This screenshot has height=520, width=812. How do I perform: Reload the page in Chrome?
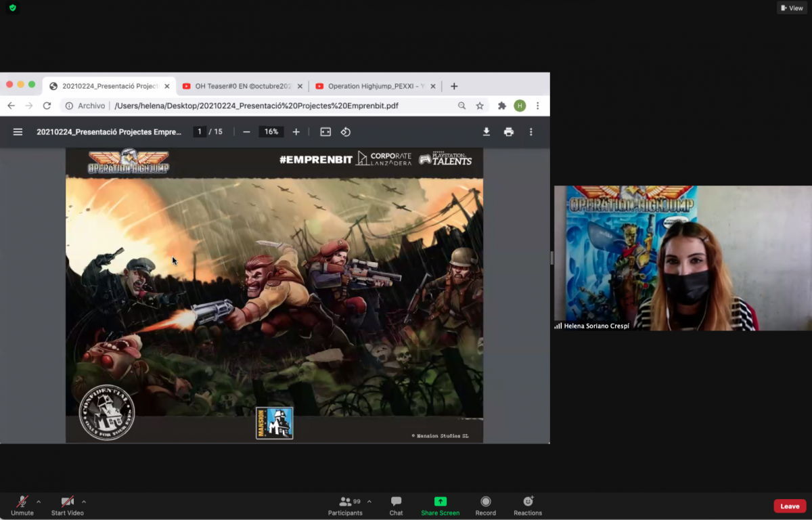tap(47, 106)
